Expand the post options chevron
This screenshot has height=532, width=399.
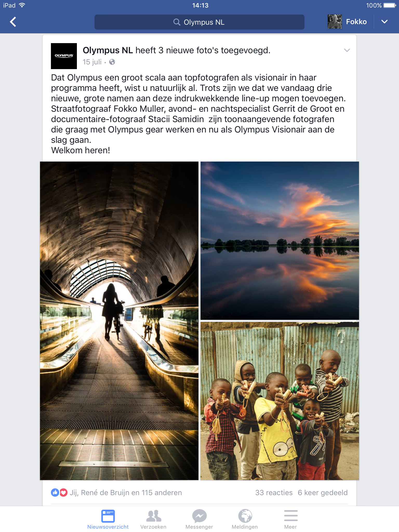click(x=347, y=50)
